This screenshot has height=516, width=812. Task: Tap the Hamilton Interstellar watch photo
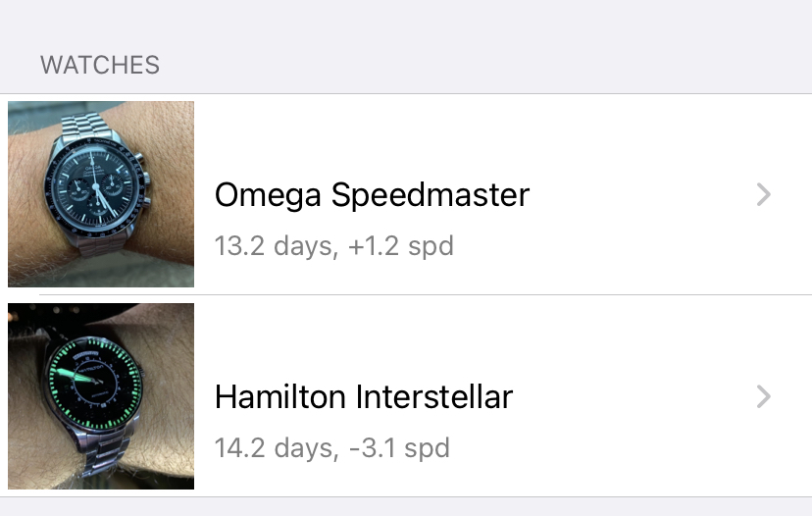[x=101, y=396]
